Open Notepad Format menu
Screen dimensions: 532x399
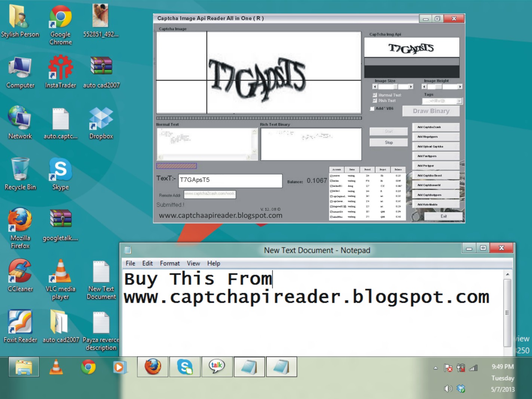170,264
